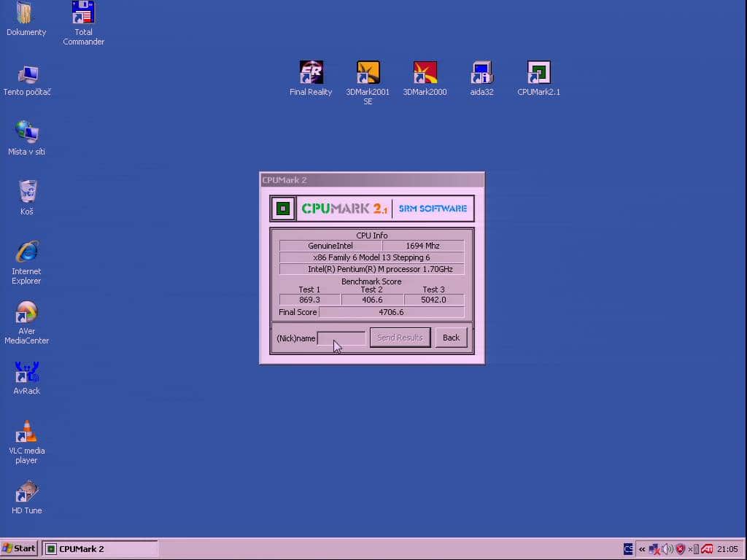747x560 pixels.
Task: Expand hidden tray icons with chevron
Action: click(x=642, y=549)
